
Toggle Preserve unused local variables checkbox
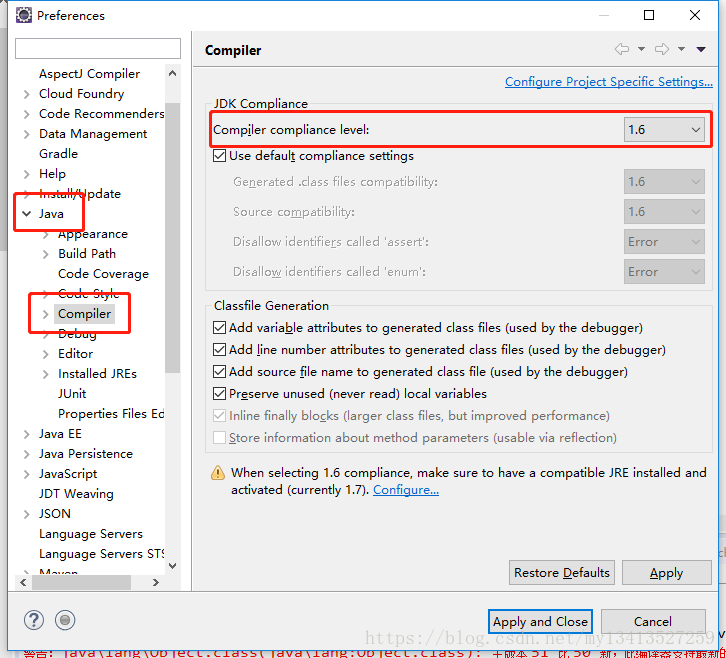tap(219, 394)
